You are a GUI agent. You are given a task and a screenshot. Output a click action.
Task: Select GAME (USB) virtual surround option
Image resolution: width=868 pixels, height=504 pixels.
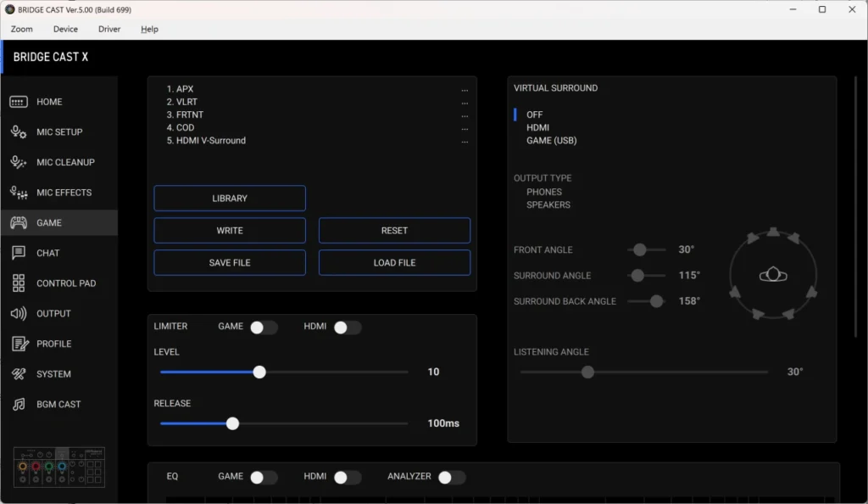tap(551, 141)
